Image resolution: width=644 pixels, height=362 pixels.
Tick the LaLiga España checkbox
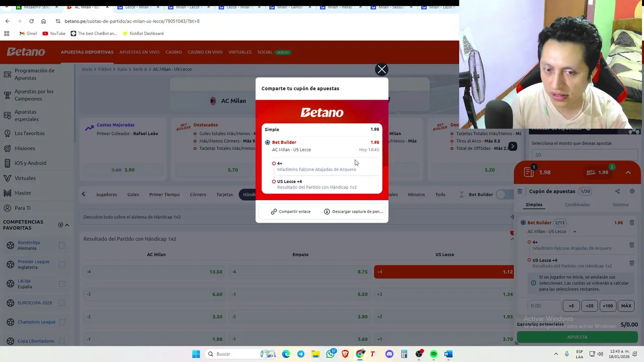(x=62, y=284)
